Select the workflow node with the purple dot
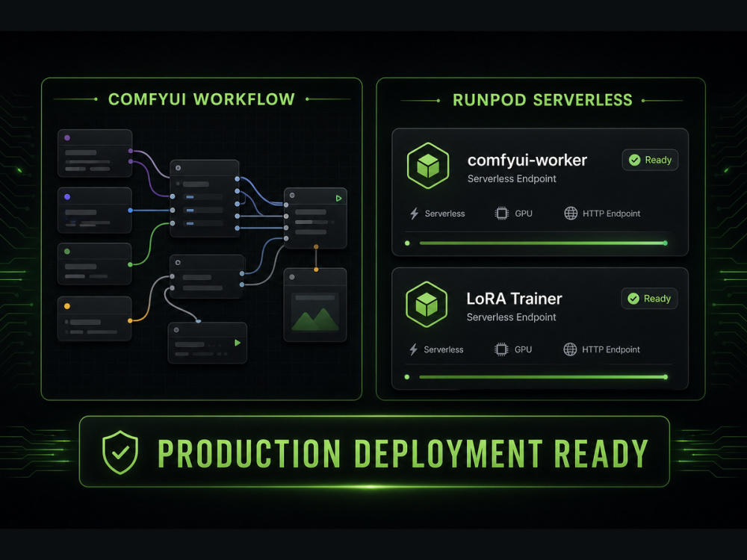The height and width of the screenshot is (560, 747). coord(95,153)
